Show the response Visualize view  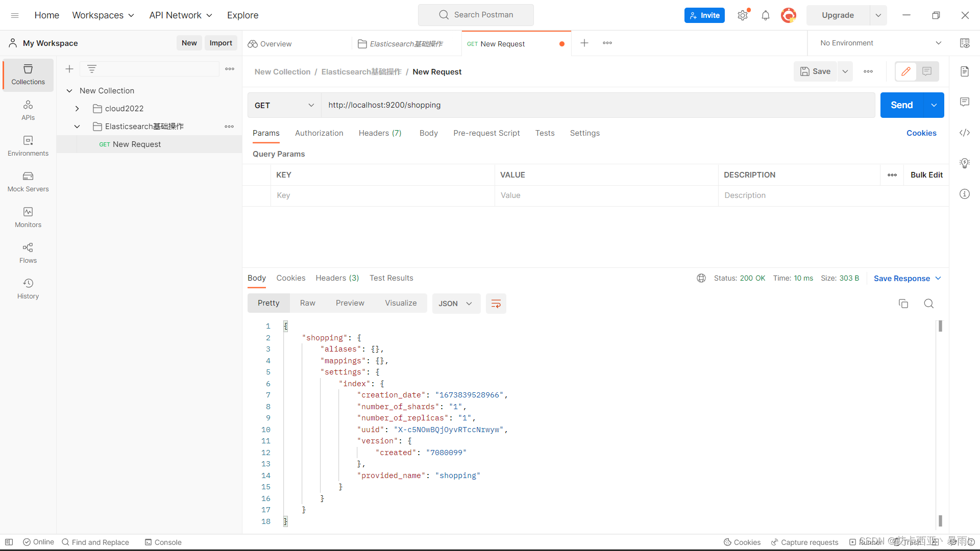tap(401, 303)
